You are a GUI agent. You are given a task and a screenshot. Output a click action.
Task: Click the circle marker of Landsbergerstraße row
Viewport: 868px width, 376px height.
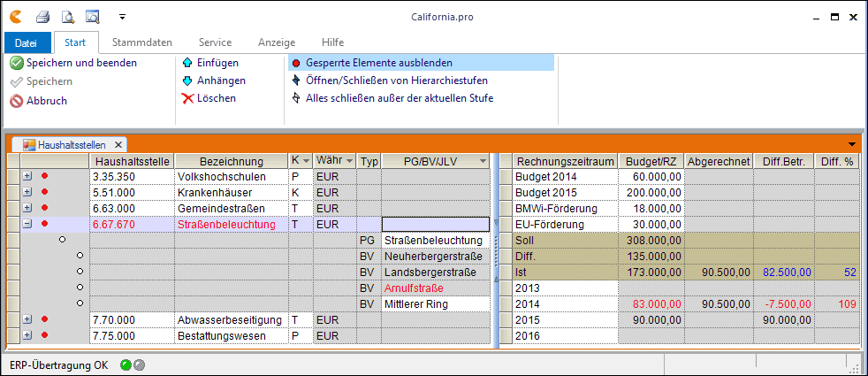[80, 272]
